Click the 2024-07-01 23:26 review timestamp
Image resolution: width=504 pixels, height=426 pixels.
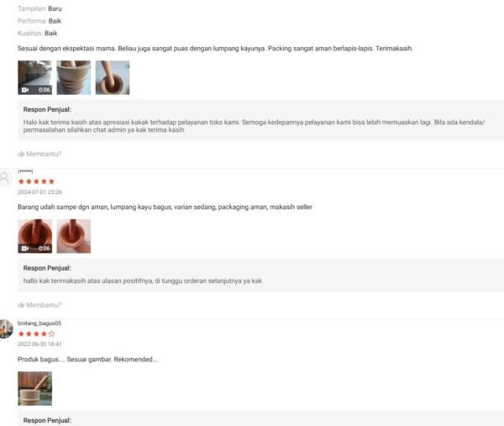pos(39,192)
